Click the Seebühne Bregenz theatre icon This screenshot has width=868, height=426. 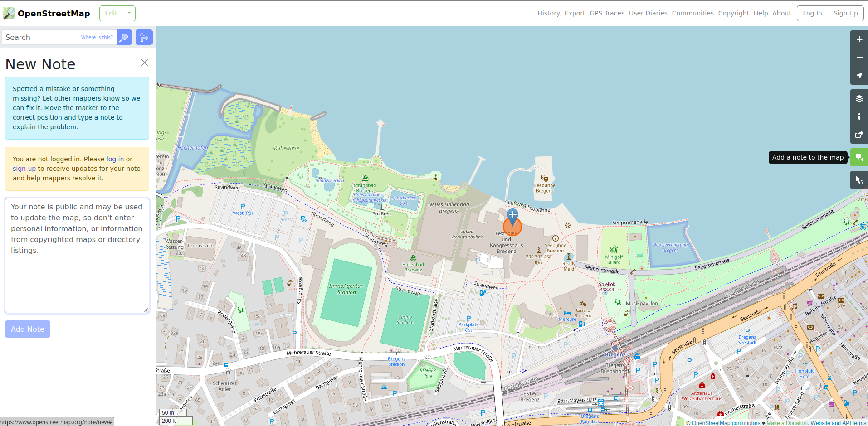(545, 179)
